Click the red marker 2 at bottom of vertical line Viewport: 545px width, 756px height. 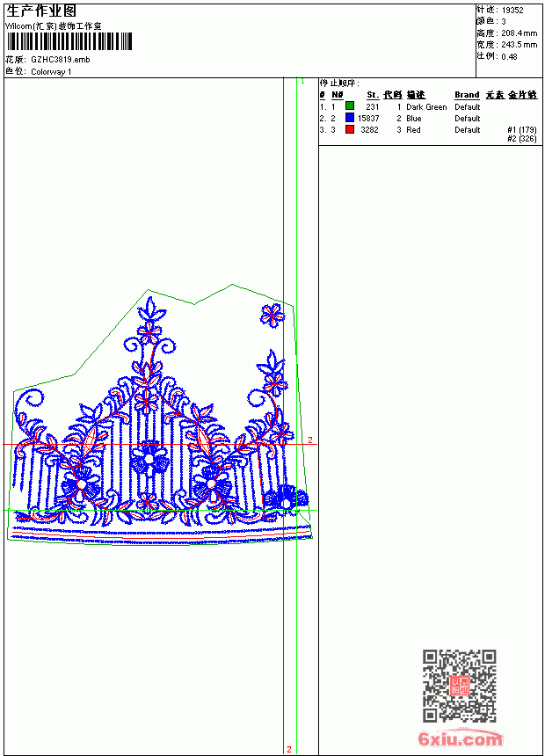coord(289,749)
